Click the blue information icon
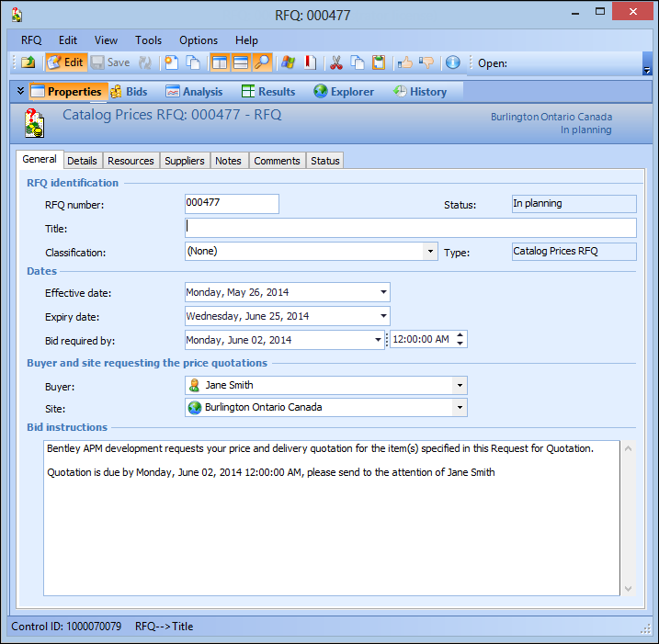This screenshot has height=644, width=659. tap(452, 62)
